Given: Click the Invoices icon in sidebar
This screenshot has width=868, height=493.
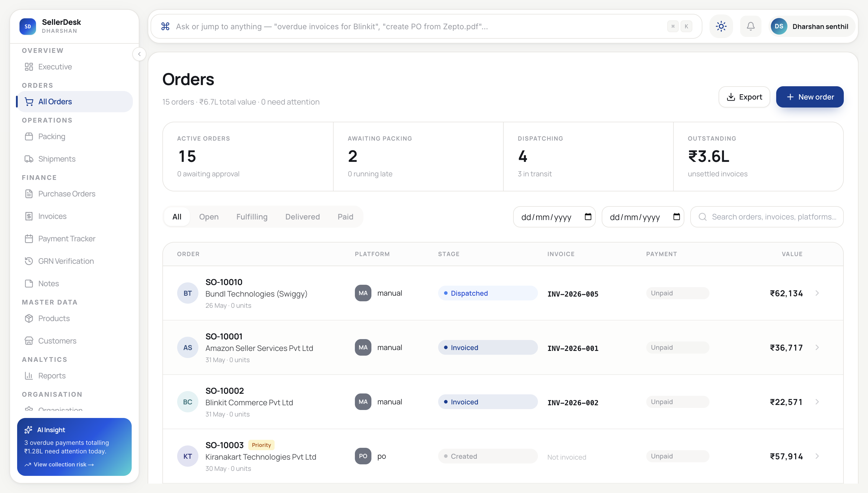Looking at the screenshot, I should coord(29,216).
